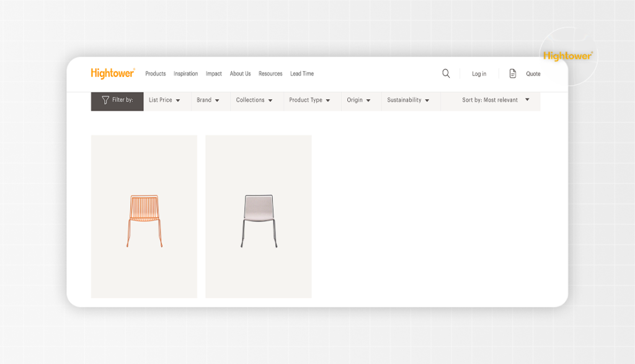The width and height of the screenshot is (635, 364).
Task: Go to the Hightower logo home link
Action: pos(113,73)
